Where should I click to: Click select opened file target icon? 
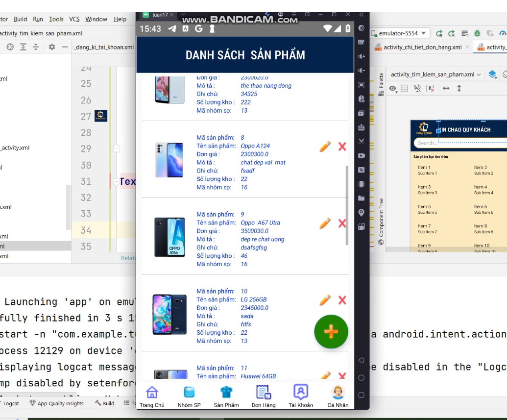coord(10,47)
